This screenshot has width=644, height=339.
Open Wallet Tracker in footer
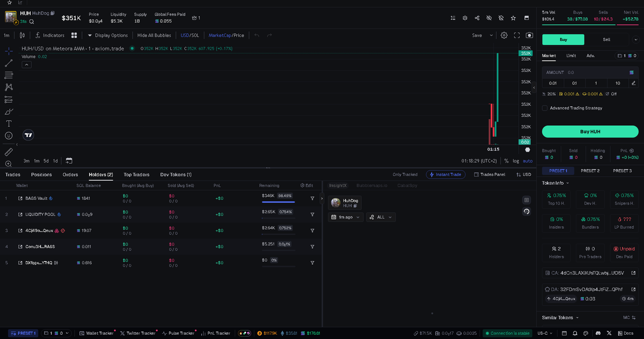[x=97, y=333]
